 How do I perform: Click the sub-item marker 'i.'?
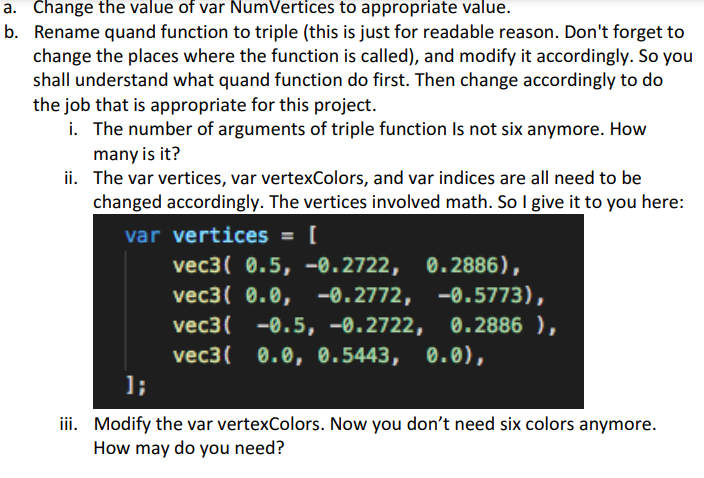pos(73,129)
